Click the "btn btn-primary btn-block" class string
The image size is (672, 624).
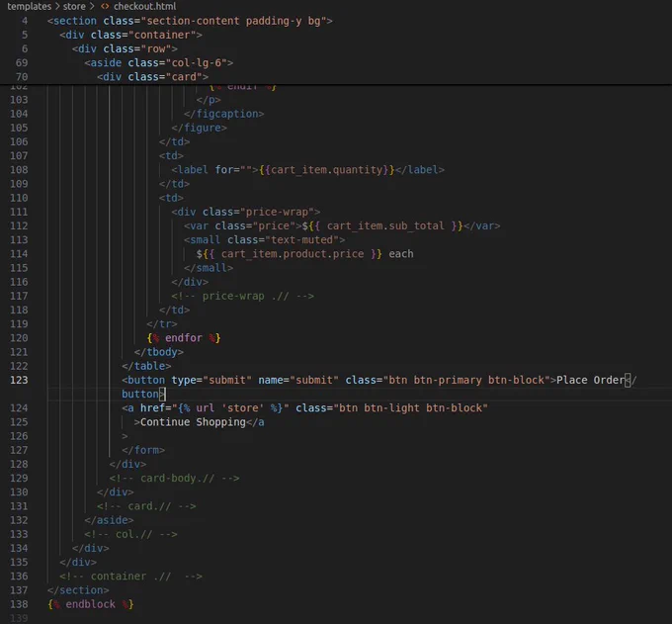(x=466, y=380)
